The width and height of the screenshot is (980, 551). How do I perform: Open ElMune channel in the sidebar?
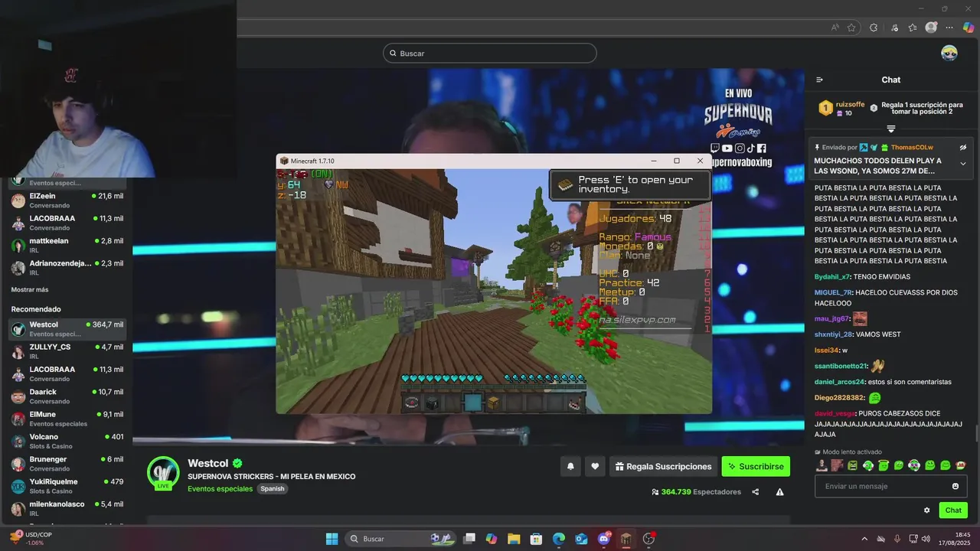[68, 419]
